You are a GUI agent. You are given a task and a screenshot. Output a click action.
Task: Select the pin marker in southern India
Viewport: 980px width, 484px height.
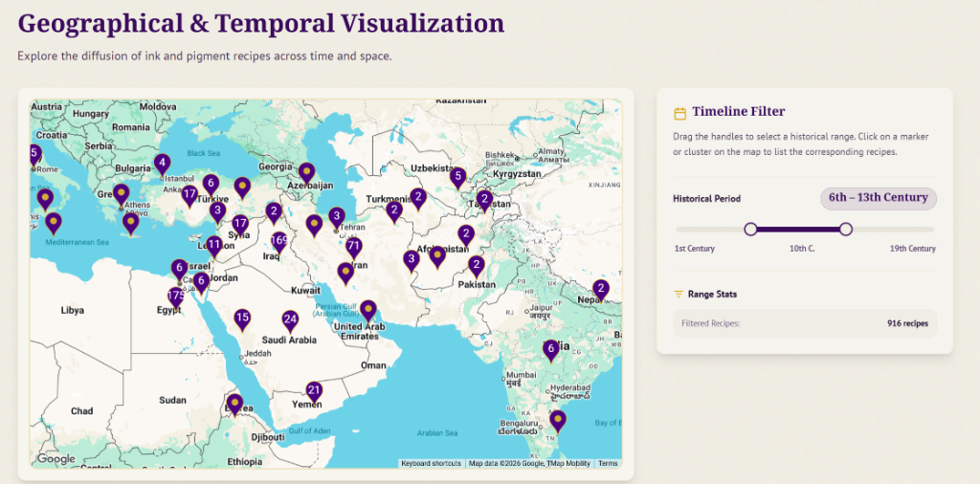point(558,420)
